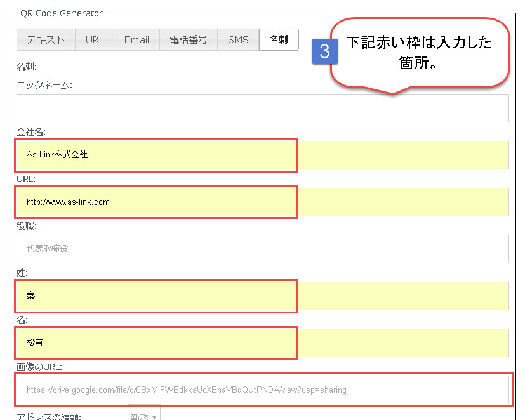Image resolution: width=525 pixels, height=420 pixels.
Task: Focus the 会社名 field containing As-Link株式会社
Action: point(263,155)
